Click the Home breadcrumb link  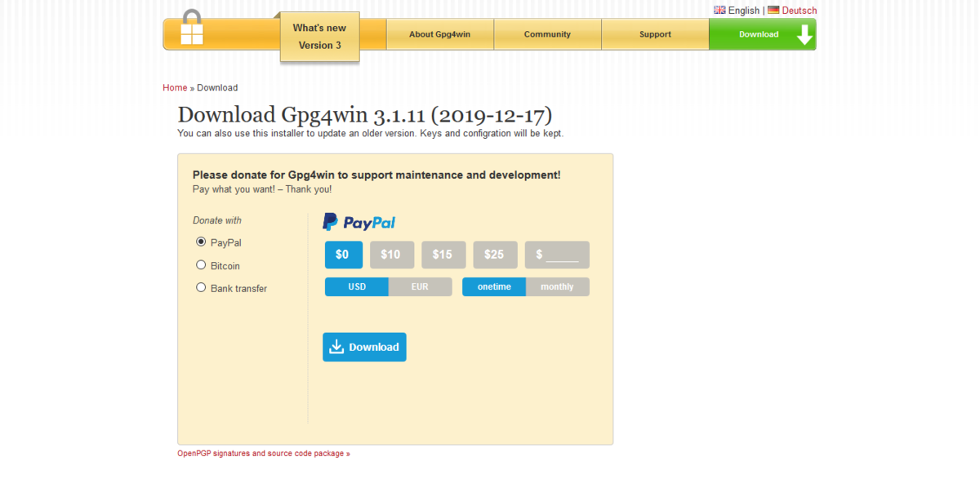coord(175,87)
